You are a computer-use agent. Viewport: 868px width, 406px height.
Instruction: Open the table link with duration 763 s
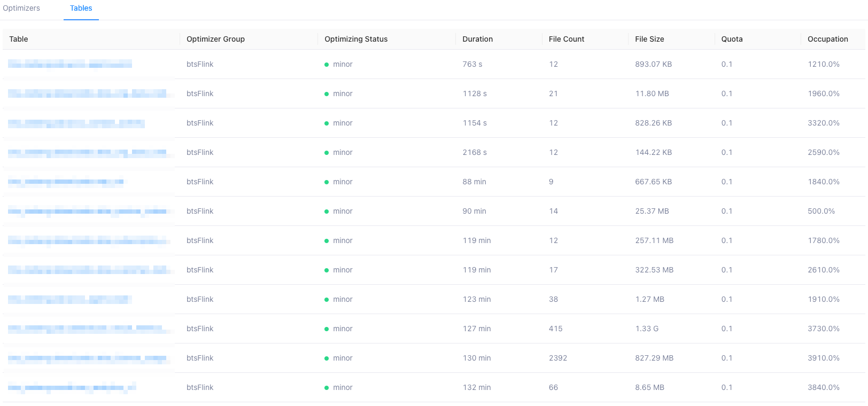click(70, 64)
